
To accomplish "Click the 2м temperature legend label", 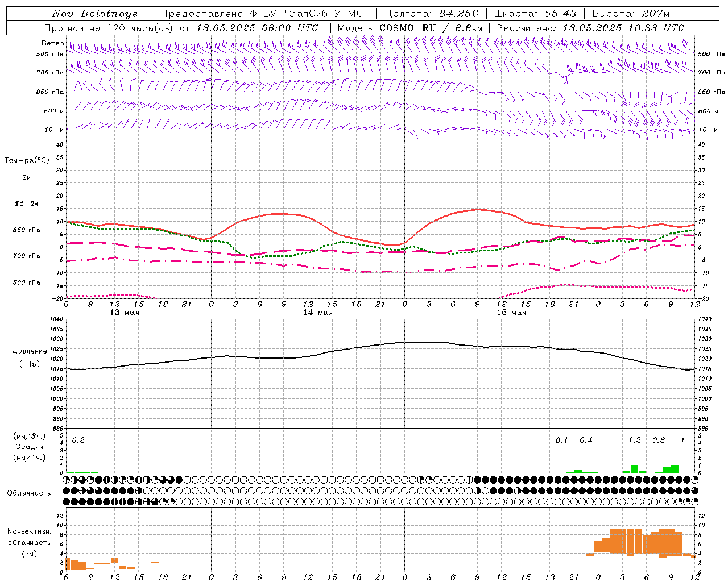I will [x=27, y=177].
